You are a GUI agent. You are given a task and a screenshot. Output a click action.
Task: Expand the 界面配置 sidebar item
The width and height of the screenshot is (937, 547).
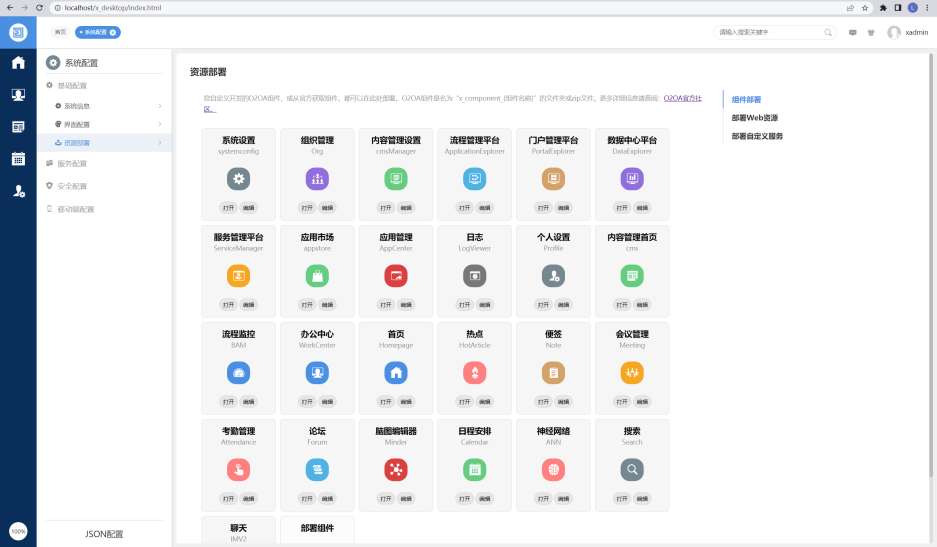point(160,124)
